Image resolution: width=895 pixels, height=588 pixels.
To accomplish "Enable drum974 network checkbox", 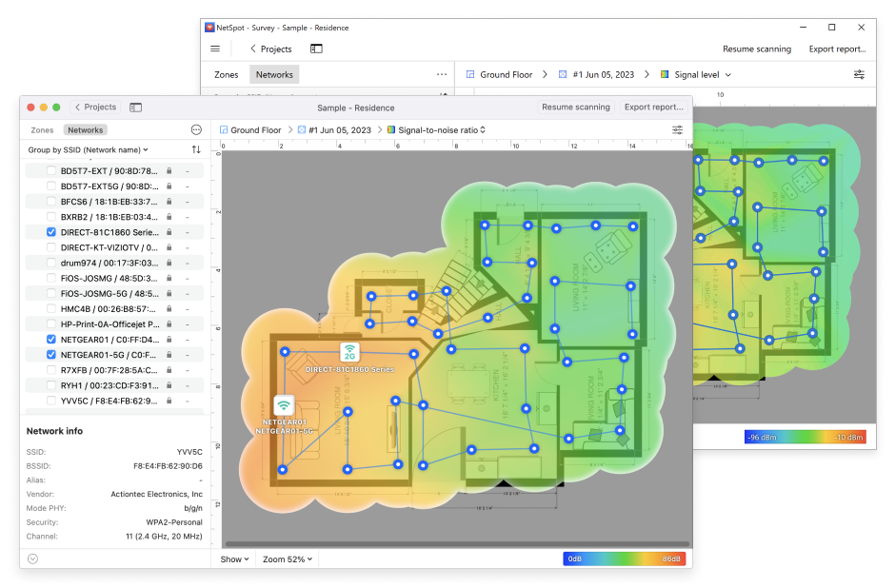I will click(x=51, y=263).
